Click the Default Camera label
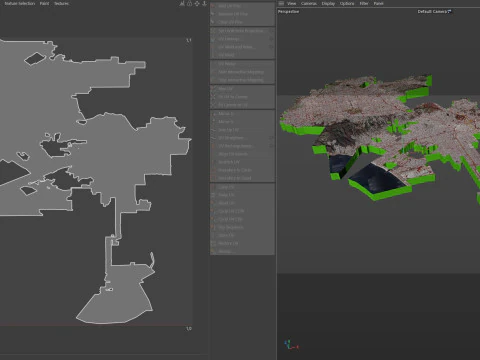The width and height of the screenshot is (480, 360). click(432, 11)
